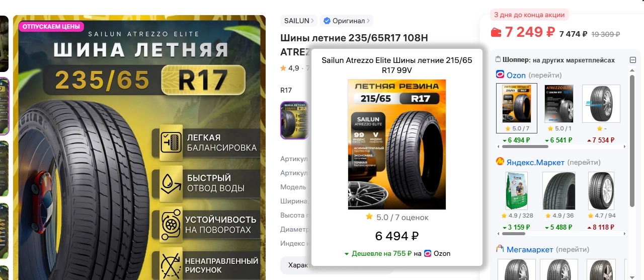Click the Яндекс.Маркет logo icon
The height and width of the screenshot is (280, 644).
(500, 162)
